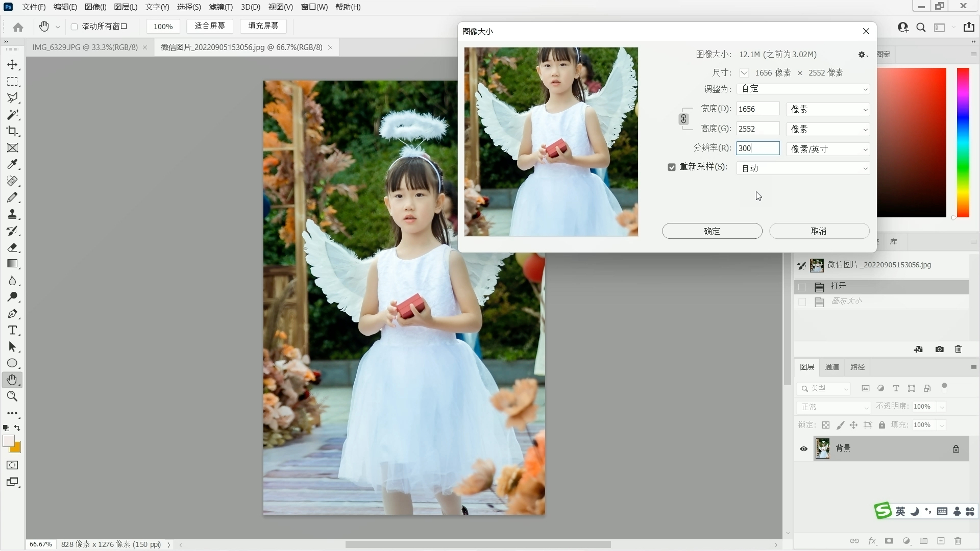The image size is (980, 551).
Task: Click the 确定 button in Image Size dialog
Action: click(712, 231)
